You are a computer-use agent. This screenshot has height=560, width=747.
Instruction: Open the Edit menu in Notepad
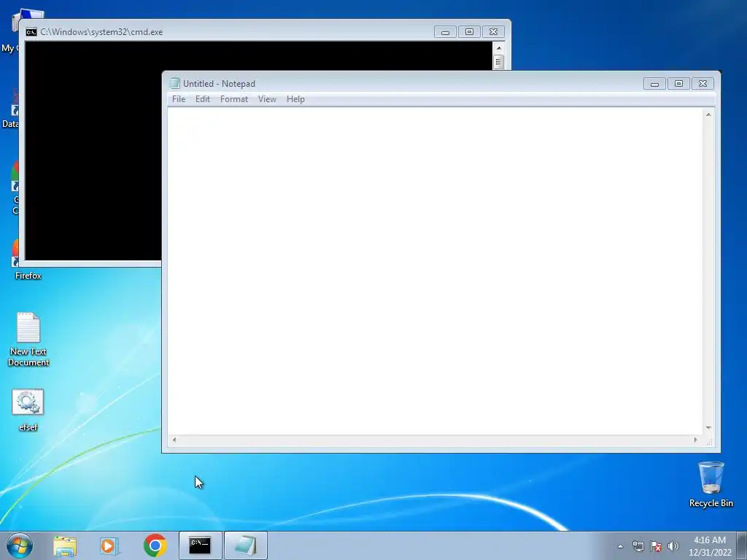(x=203, y=99)
